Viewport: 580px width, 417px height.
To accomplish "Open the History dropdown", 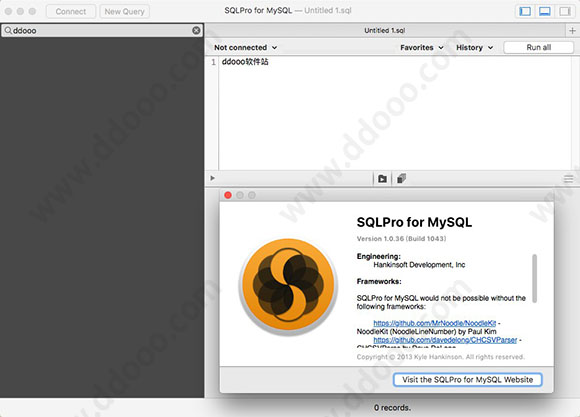I will (x=474, y=47).
